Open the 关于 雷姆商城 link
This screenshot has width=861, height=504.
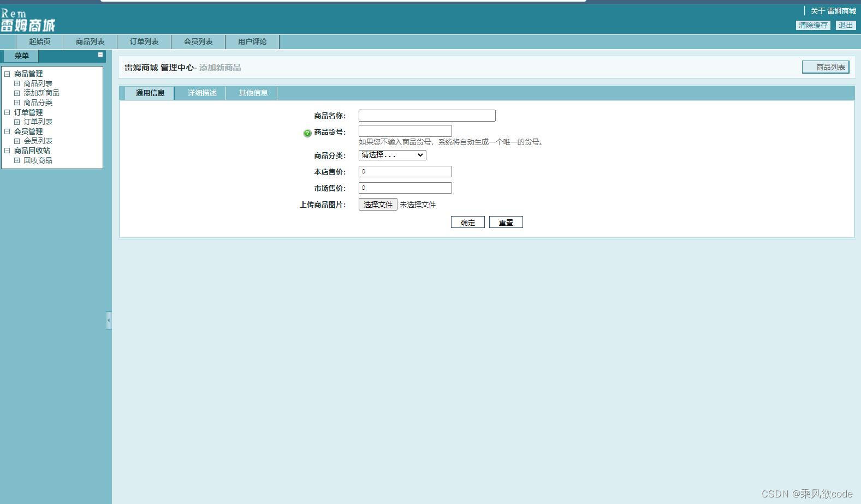pos(833,11)
